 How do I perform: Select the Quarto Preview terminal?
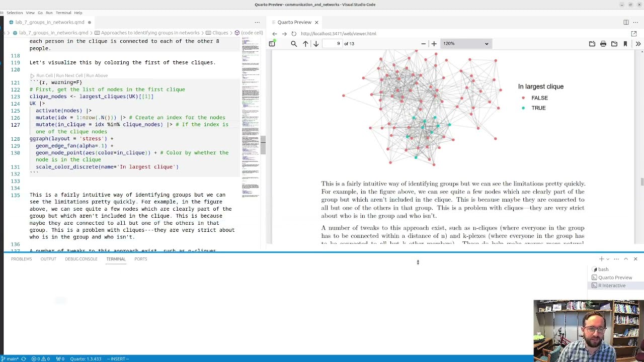615,278
